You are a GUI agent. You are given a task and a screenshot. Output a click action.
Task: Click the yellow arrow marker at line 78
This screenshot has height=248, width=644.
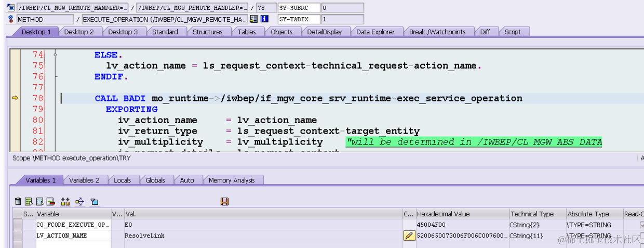(x=15, y=98)
